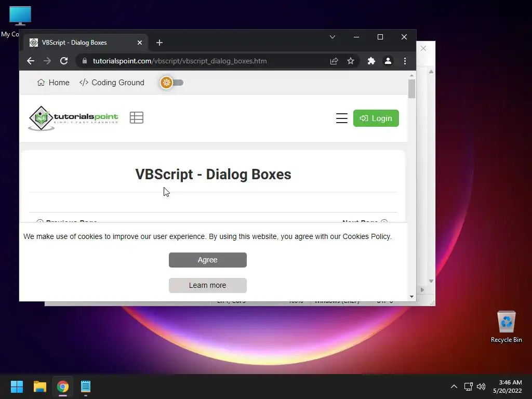This screenshot has height=399, width=532.
Task: Click the tutorialspoint logo
Action: pos(74,118)
